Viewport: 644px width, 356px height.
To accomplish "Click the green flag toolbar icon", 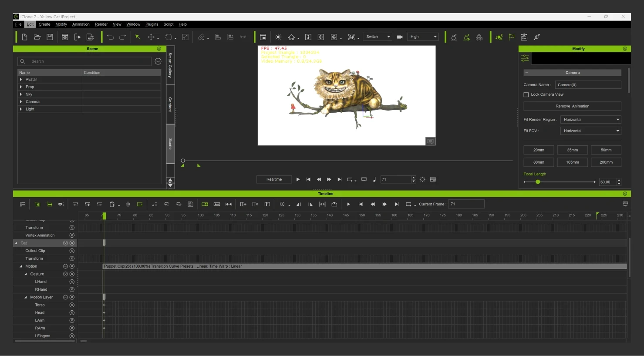I will (512, 37).
